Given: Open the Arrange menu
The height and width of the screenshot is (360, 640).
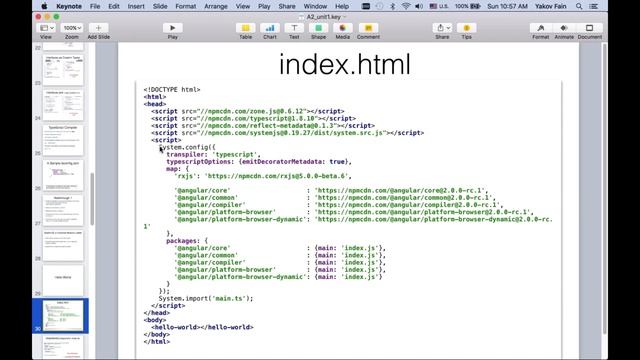Looking at the screenshot, I should (x=216, y=6).
